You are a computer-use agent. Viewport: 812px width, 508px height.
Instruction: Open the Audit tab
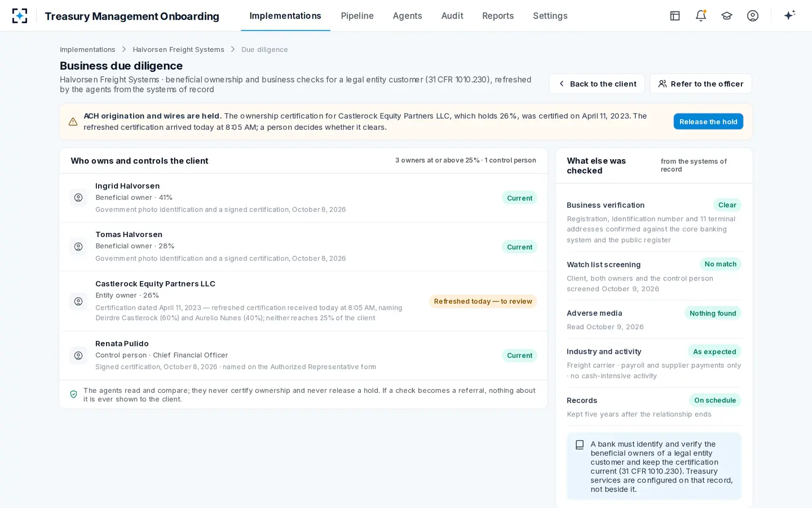click(x=452, y=16)
